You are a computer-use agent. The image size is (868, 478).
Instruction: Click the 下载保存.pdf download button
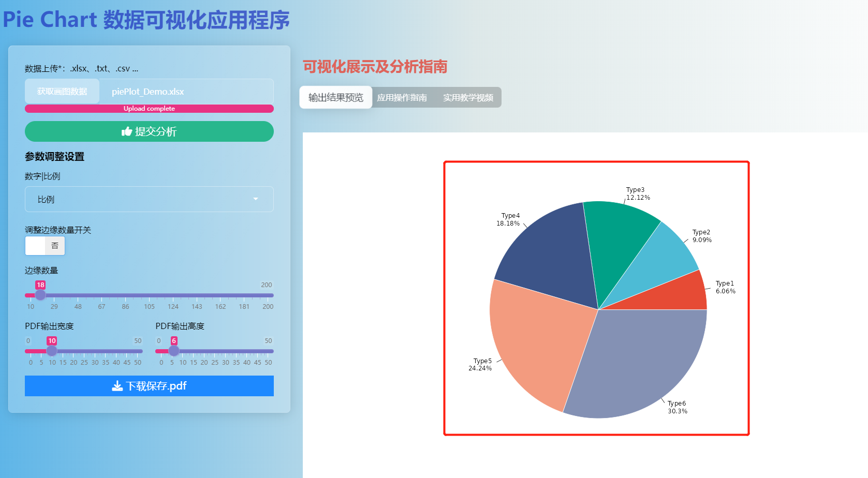click(x=149, y=385)
